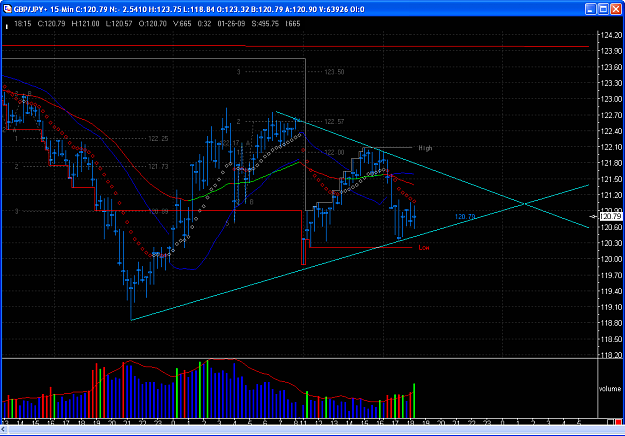Viewport: 625px width, 436px height.
Task: Click the 'O:120.70' value in data bar
Action: point(153,24)
